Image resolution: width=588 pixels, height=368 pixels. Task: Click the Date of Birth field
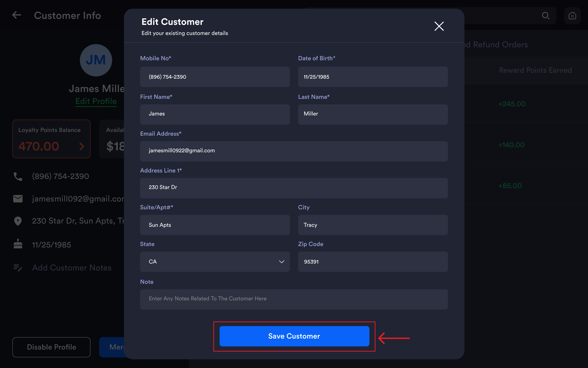pos(373,77)
